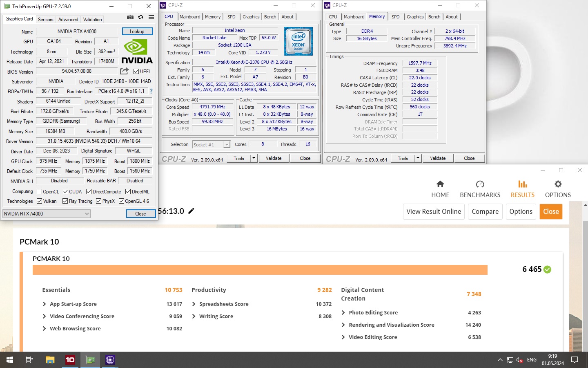Click the green checkmark beside score 6 465

pyautogui.click(x=548, y=269)
